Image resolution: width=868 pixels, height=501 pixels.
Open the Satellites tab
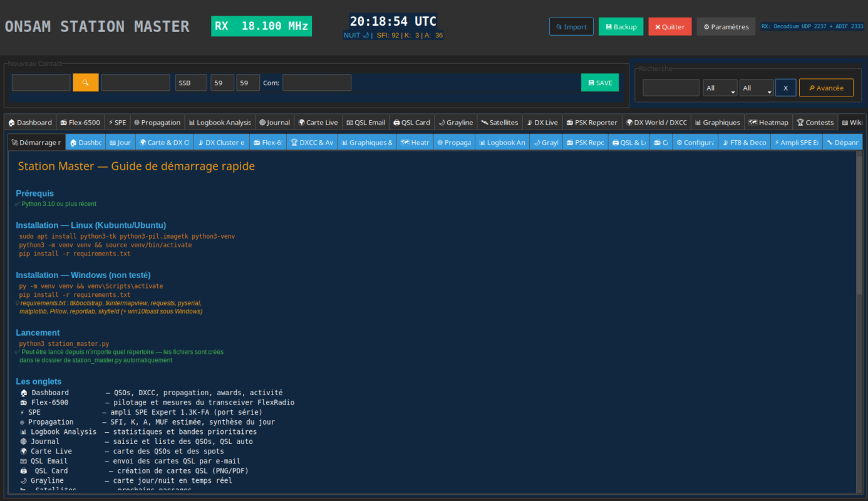click(500, 123)
